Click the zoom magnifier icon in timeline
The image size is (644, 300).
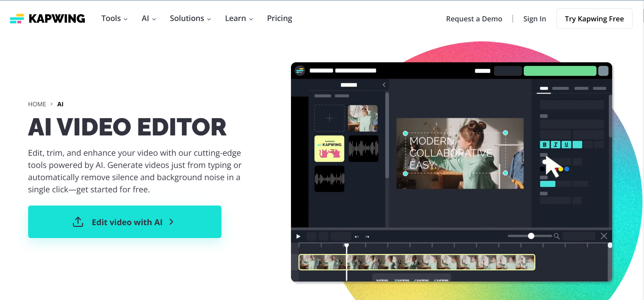pyautogui.click(x=557, y=236)
